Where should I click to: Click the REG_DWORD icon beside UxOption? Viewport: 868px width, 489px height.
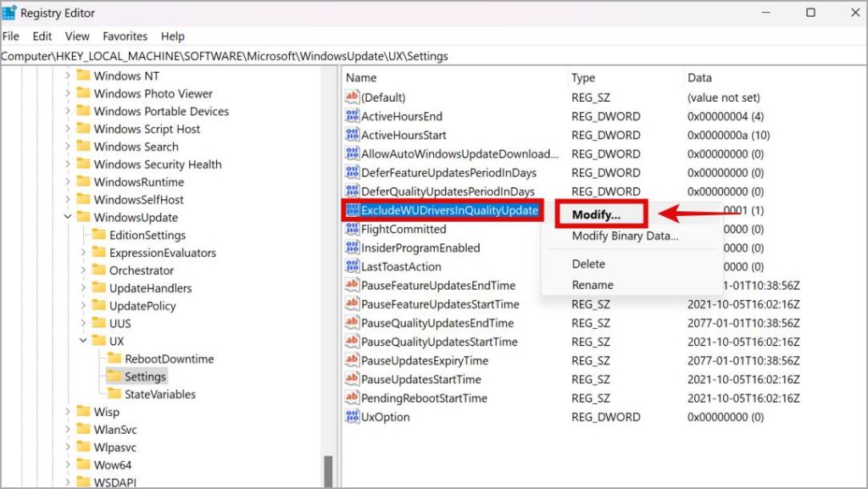click(x=351, y=417)
